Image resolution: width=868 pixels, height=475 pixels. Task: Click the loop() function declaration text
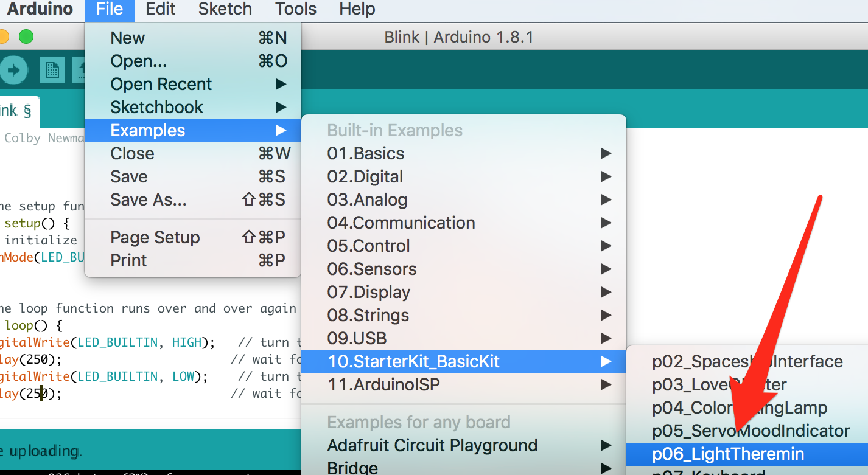tap(33, 325)
